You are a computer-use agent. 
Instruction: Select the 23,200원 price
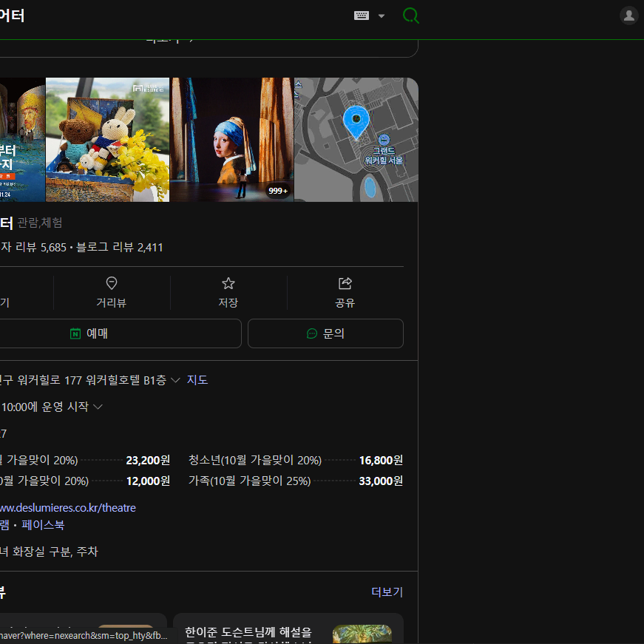pos(148,461)
